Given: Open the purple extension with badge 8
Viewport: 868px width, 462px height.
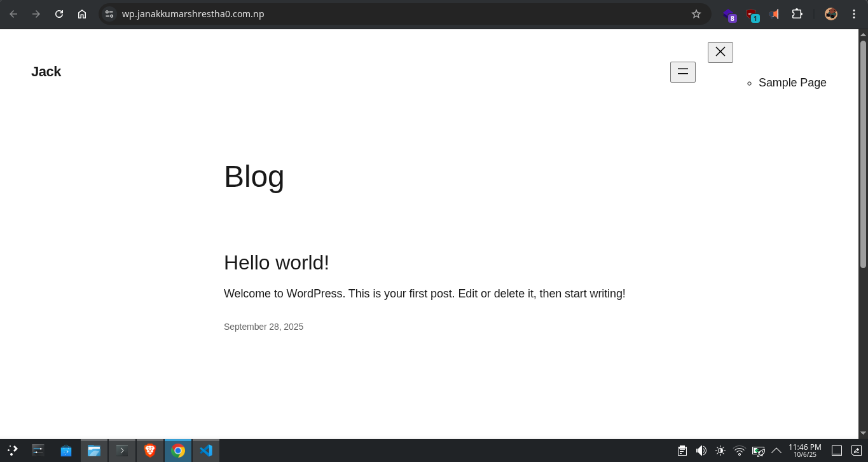Looking at the screenshot, I should coord(729,15).
